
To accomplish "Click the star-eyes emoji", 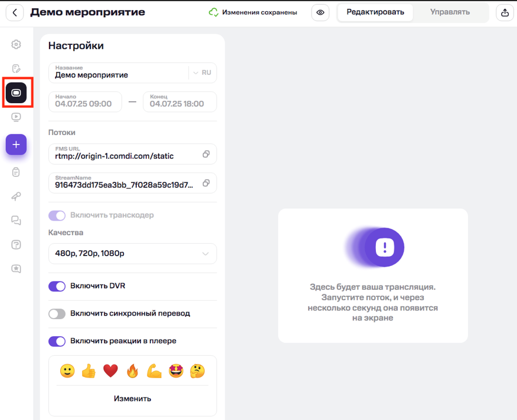I will 176,371.
